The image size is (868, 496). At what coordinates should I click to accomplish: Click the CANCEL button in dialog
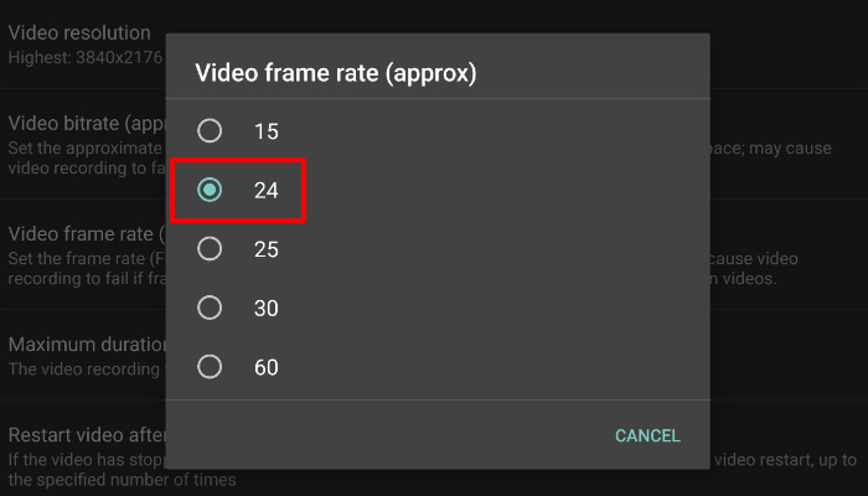click(x=648, y=436)
